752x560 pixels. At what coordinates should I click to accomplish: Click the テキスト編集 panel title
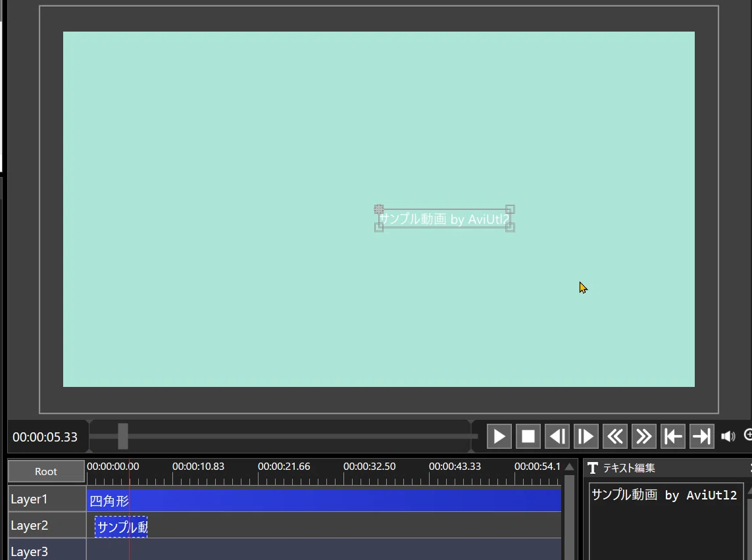point(629,468)
